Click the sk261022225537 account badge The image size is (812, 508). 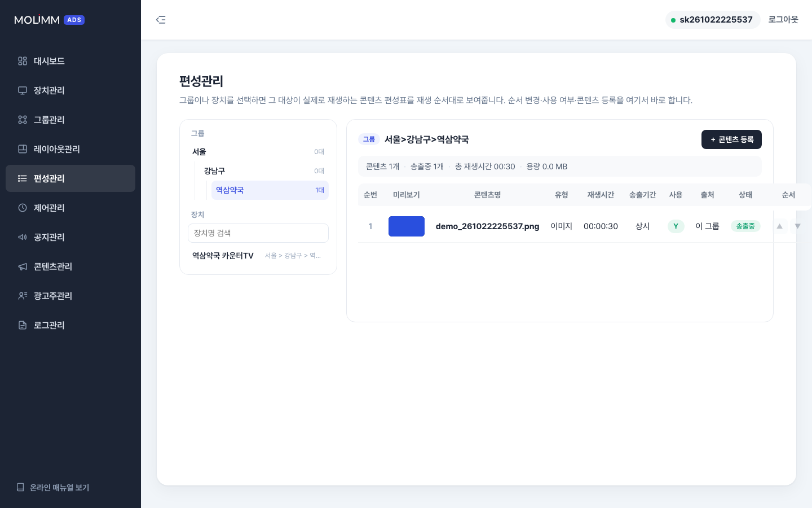[713, 20]
